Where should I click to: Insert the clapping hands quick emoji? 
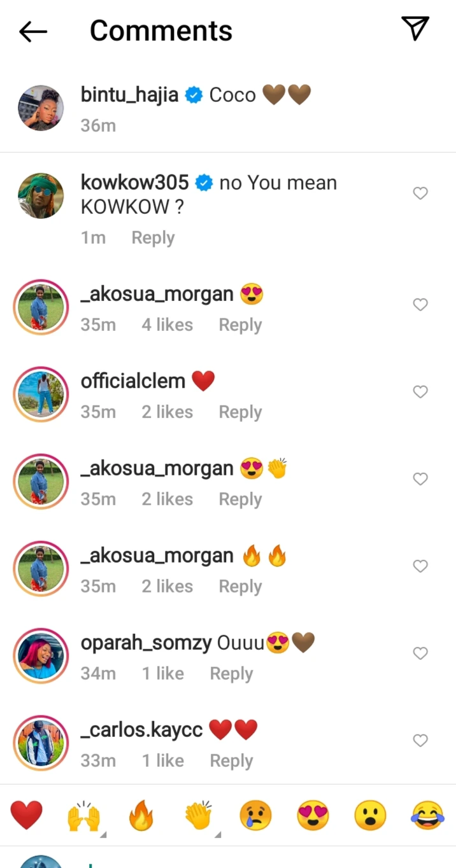pos(198,816)
